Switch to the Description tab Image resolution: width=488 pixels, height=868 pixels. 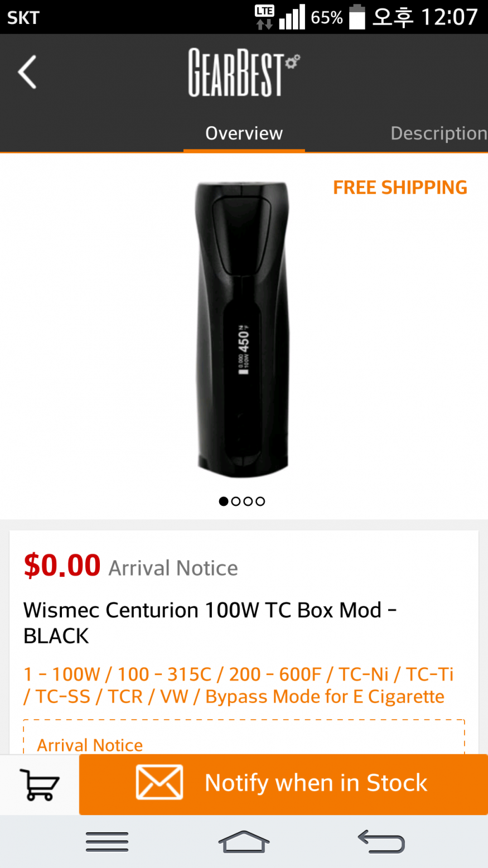click(438, 133)
